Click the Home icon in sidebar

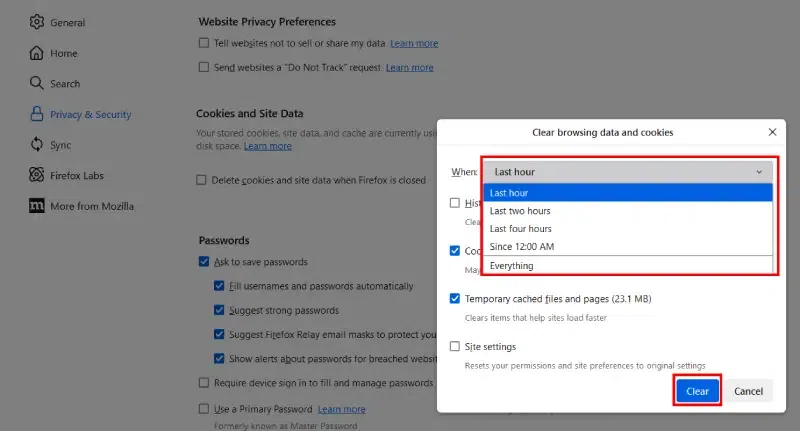point(37,53)
